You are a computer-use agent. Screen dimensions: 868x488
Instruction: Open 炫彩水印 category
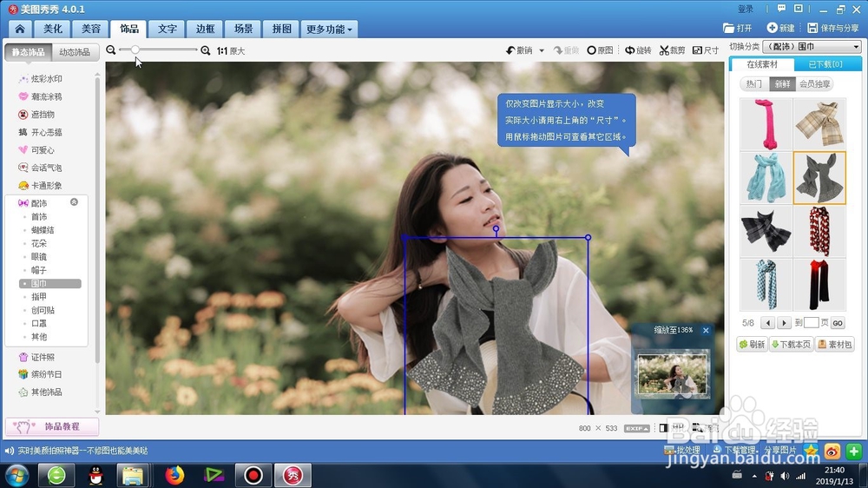click(41, 79)
